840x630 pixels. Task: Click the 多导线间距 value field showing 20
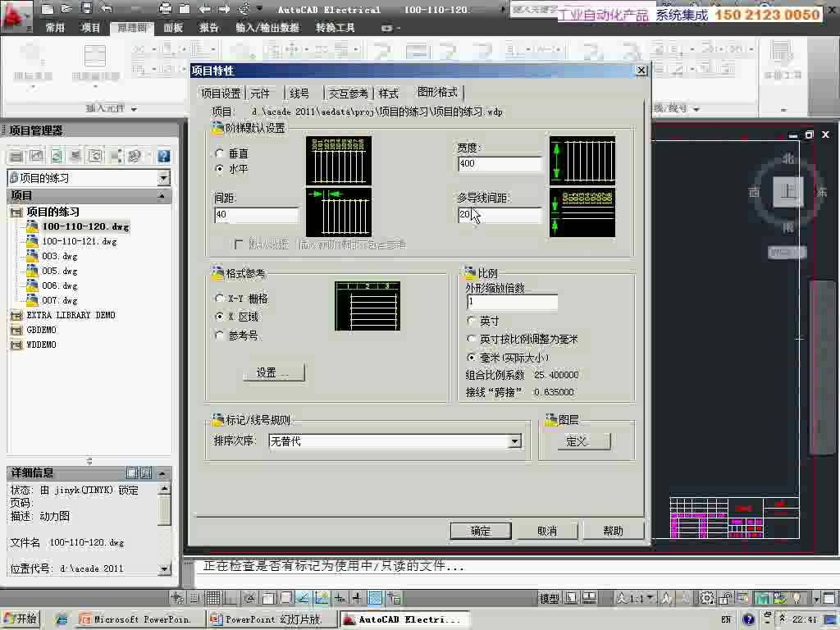[499, 214]
